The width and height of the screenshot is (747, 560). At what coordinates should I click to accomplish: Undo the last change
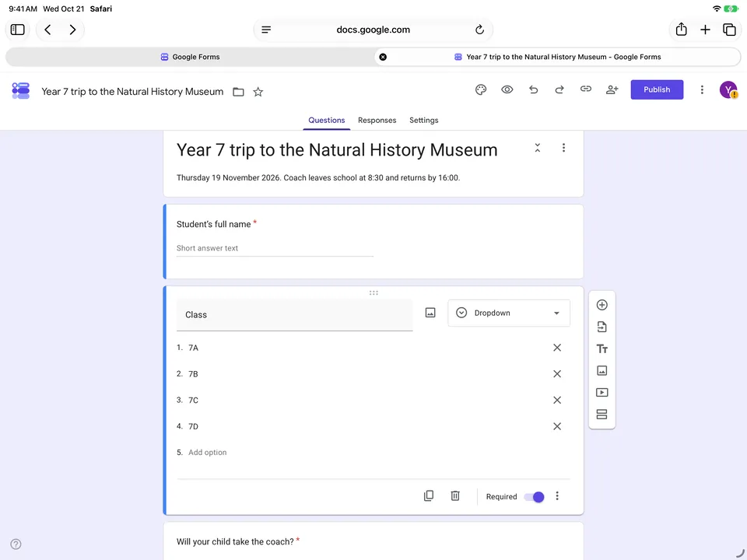(533, 89)
